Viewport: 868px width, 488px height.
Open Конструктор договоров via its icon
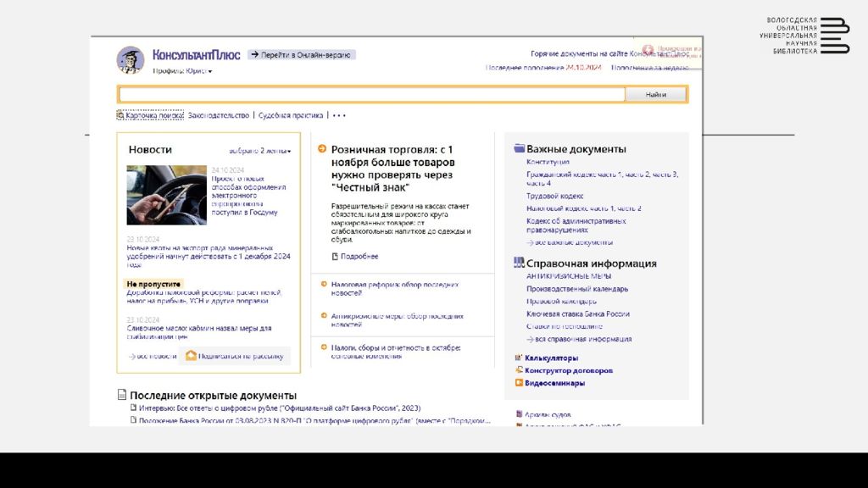click(x=519, y=370)
